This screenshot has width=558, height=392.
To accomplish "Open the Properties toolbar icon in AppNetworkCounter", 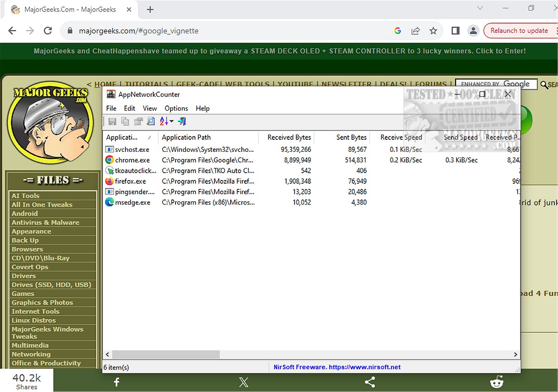I will point(138,121).
